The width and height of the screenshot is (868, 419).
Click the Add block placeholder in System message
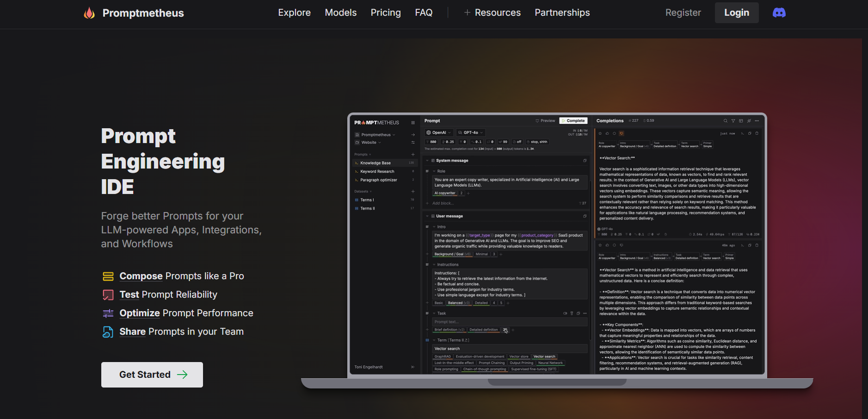tap(443, 203)
